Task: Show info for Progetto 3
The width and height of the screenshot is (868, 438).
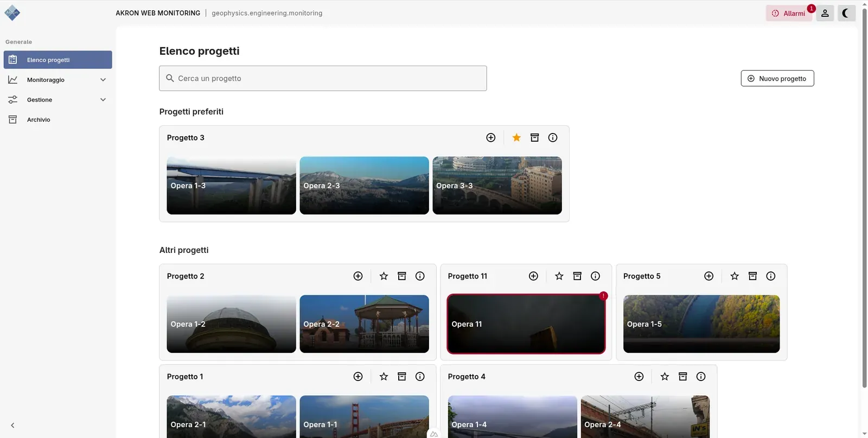Action: 553,138
